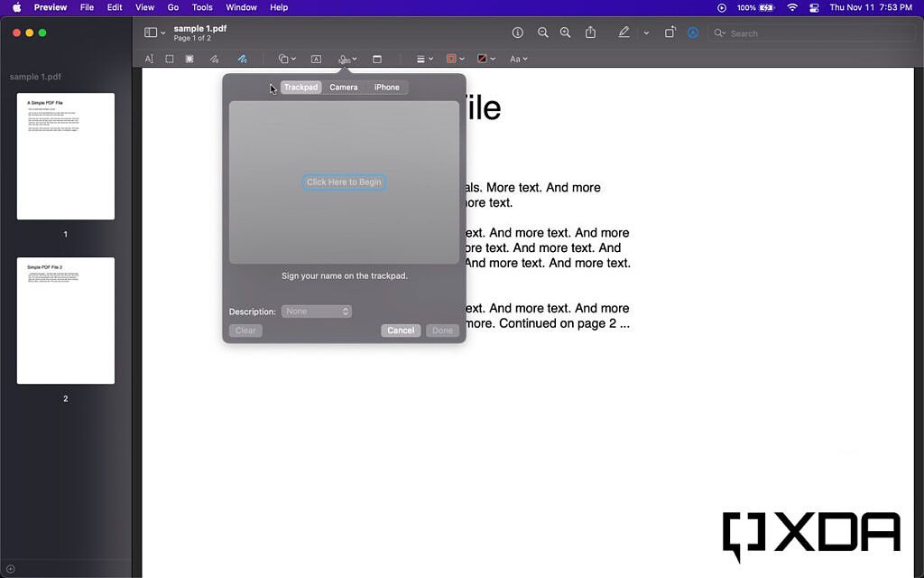Toggle the Markup toolbar pencil icon
Screen dimensions: 924x578
pyautogui.click(x=624, y=32)
